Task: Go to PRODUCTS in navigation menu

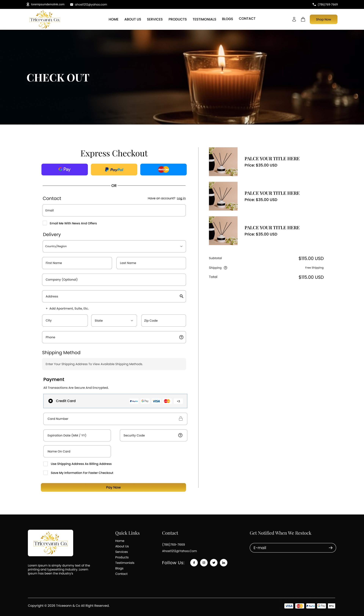Action: click(x=177, y=19)
